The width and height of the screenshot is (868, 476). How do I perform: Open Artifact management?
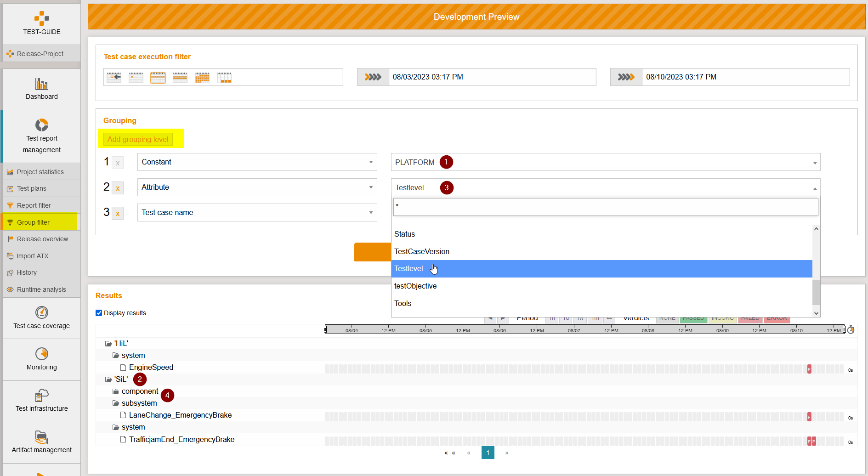[x=41, y=441]
